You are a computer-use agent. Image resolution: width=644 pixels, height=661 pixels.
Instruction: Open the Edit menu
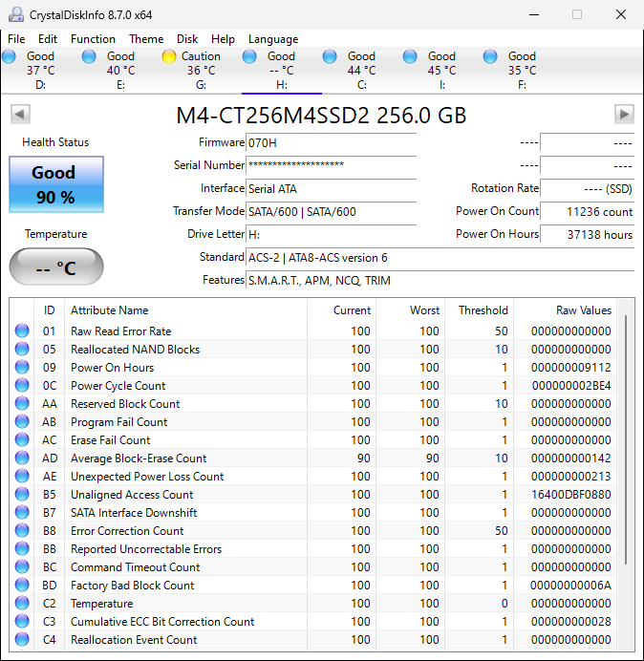(x=48, y=39)
